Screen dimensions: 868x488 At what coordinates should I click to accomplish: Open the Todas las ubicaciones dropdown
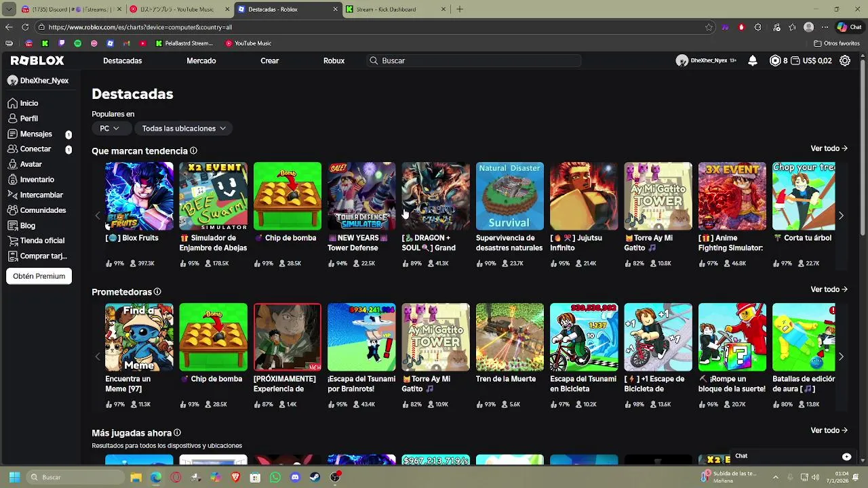pyautogui.click(x=183, y=128)
